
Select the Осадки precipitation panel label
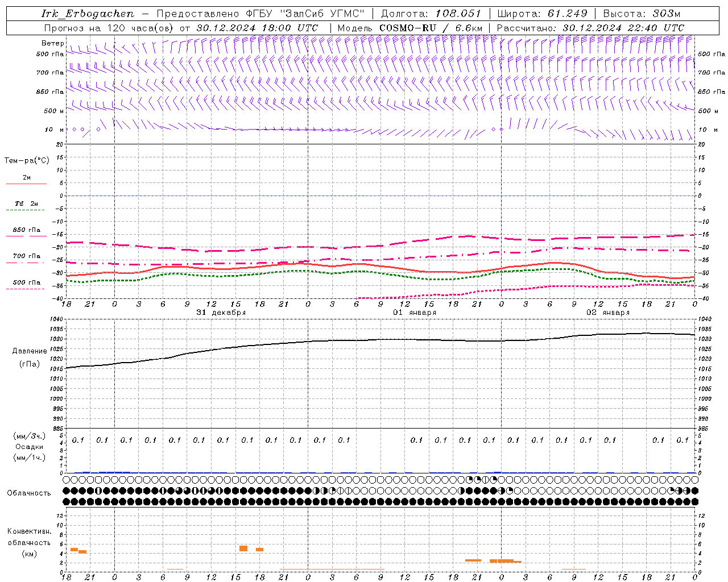point(30,447)
